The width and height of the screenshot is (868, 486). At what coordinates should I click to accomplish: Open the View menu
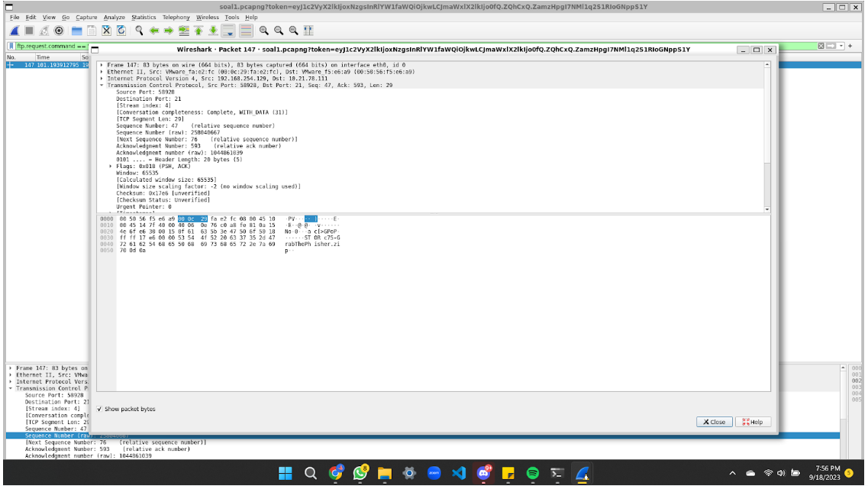pos(49,17)
